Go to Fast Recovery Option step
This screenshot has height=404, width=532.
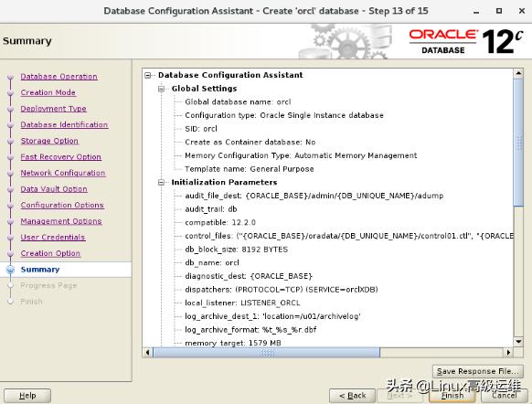point(60,156)
